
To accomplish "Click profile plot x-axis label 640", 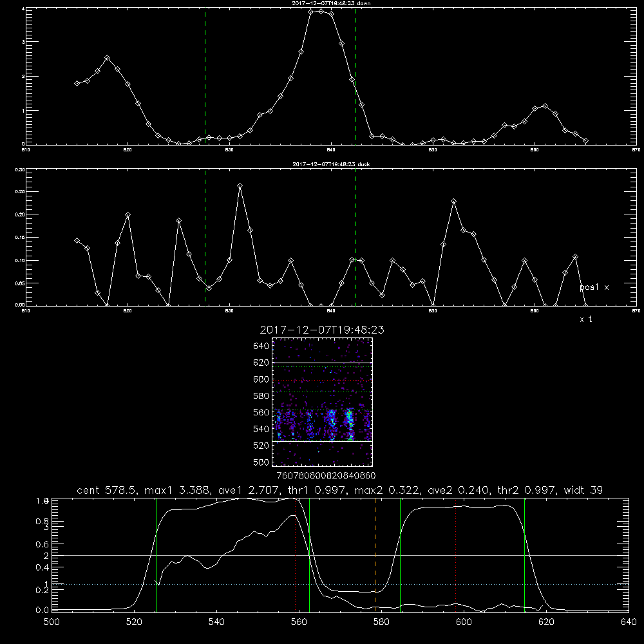I will [x=629, y=621].
